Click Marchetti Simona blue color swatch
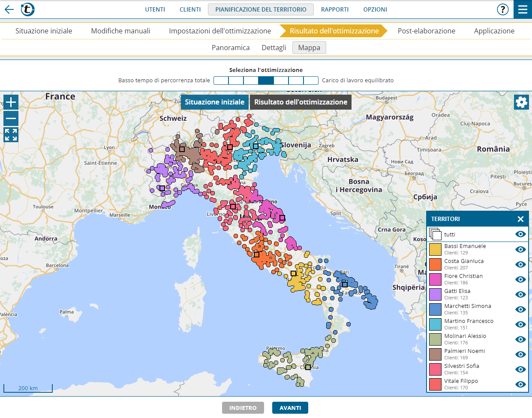Viewport: 532px width, 418px height. tap(435, 309)
